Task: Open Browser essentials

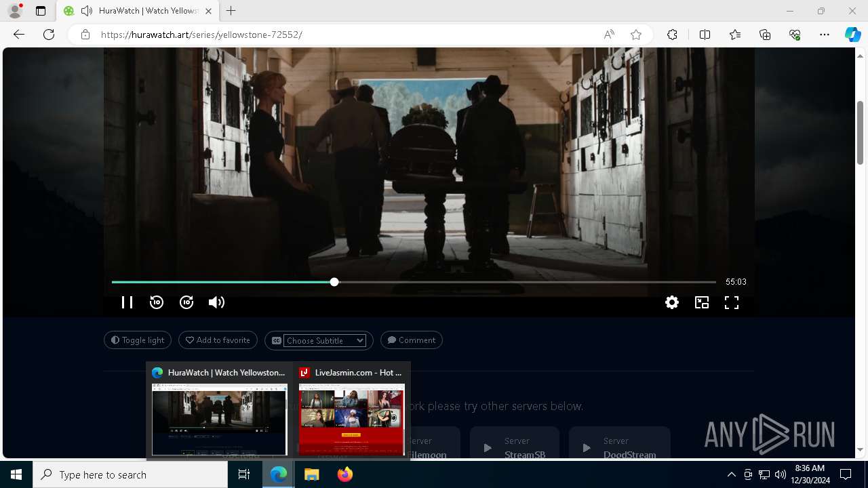Action: click(x=795, y=35)
